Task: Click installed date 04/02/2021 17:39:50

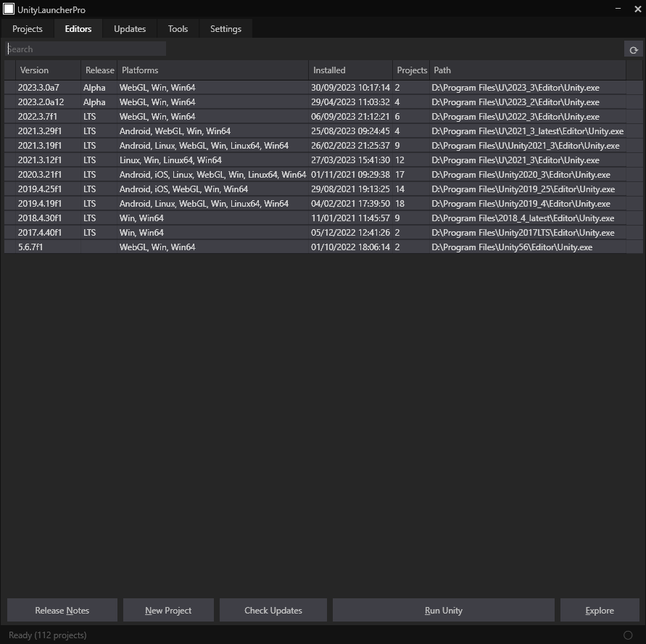Action: pos(350,204)
